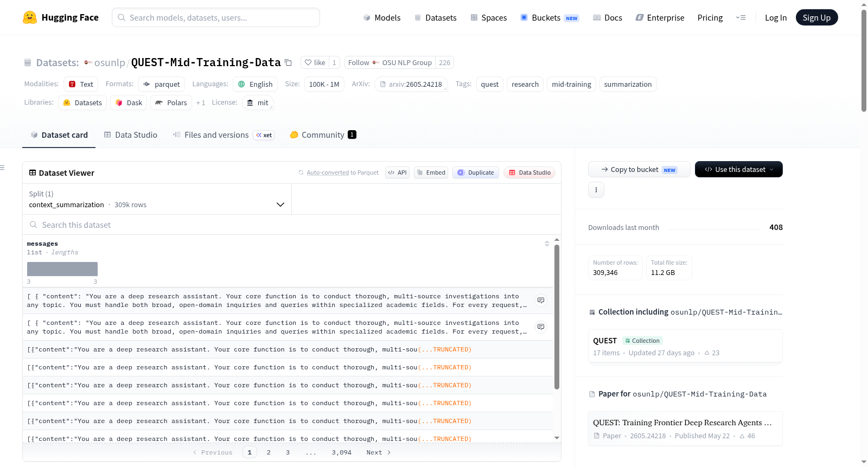
Task: Open Buckets page
Action: tap(550, 18)
